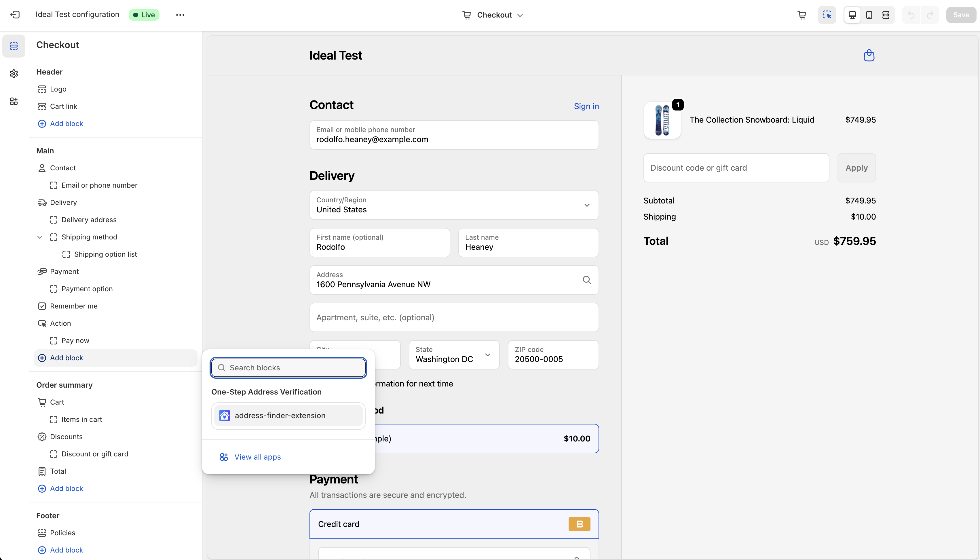
Task: Open the Apps panel in the sidebar
Action: [14, 101]
